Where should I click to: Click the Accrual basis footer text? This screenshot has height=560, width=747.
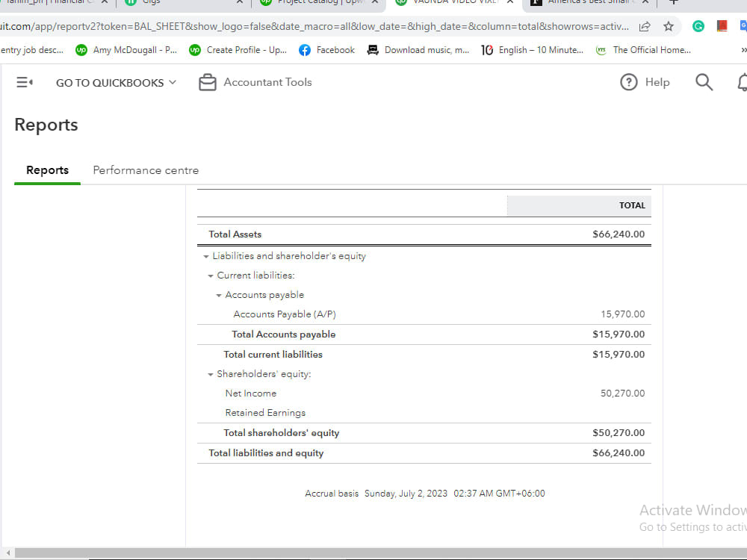pos(332,494)
